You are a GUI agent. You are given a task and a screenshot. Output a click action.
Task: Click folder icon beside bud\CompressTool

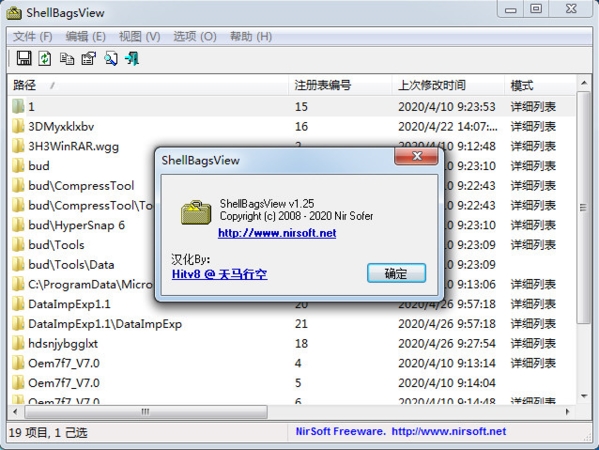point(18,185)
